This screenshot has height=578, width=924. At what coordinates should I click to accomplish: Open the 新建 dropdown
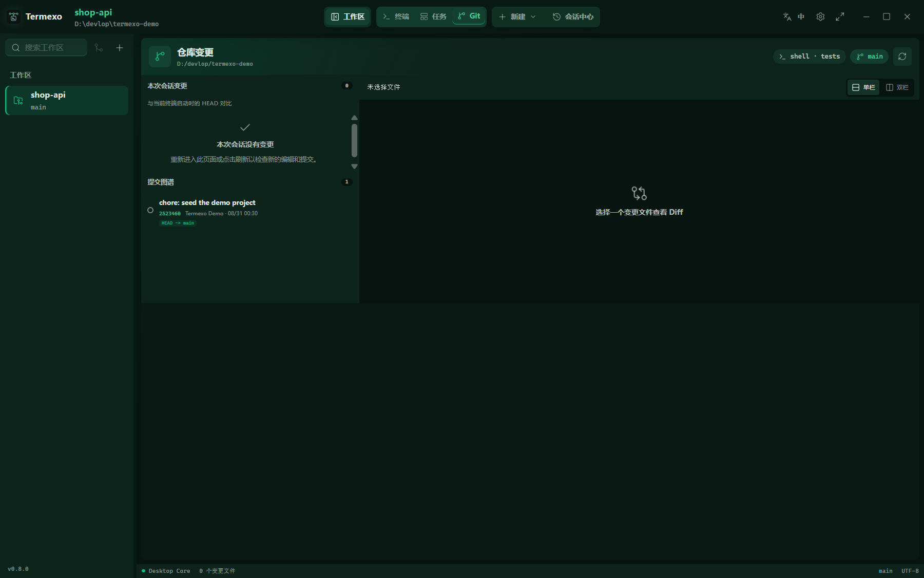point(517,16)
